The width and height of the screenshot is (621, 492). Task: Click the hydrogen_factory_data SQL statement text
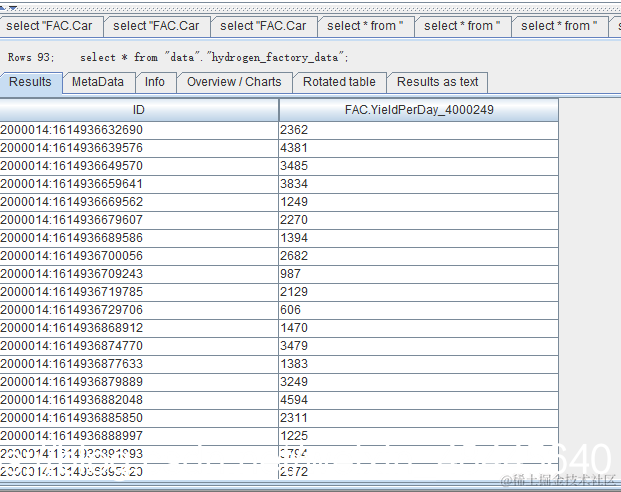pyautogui.click(x=214, y=57)
